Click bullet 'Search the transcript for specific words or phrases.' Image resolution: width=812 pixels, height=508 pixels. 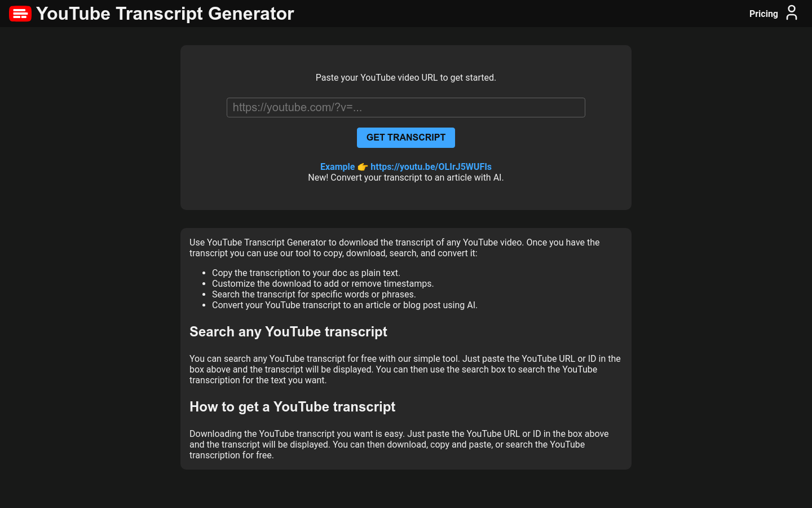pos(314,295)
